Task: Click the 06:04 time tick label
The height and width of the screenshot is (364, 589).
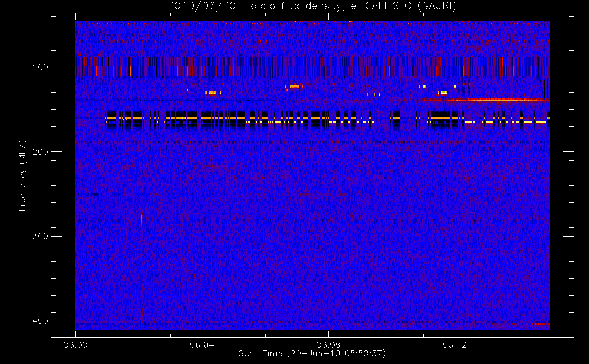Action: coord(202,345)
